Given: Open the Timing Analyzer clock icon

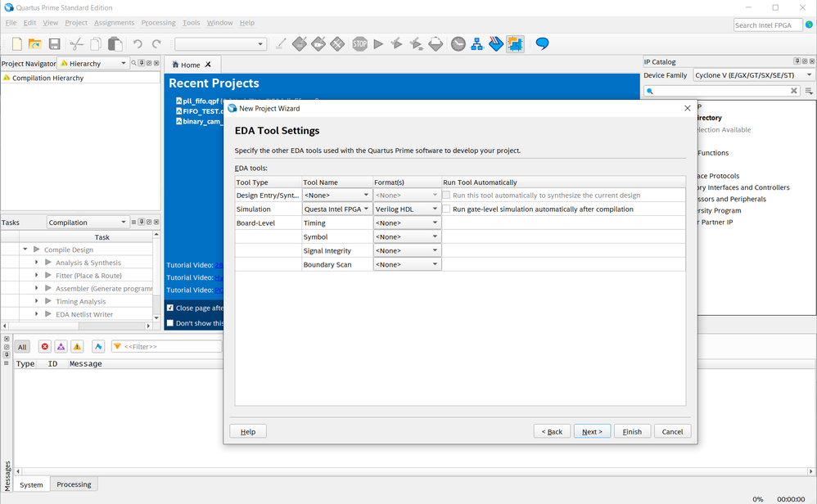Looking at the screenshot, I should coord(458,44).
